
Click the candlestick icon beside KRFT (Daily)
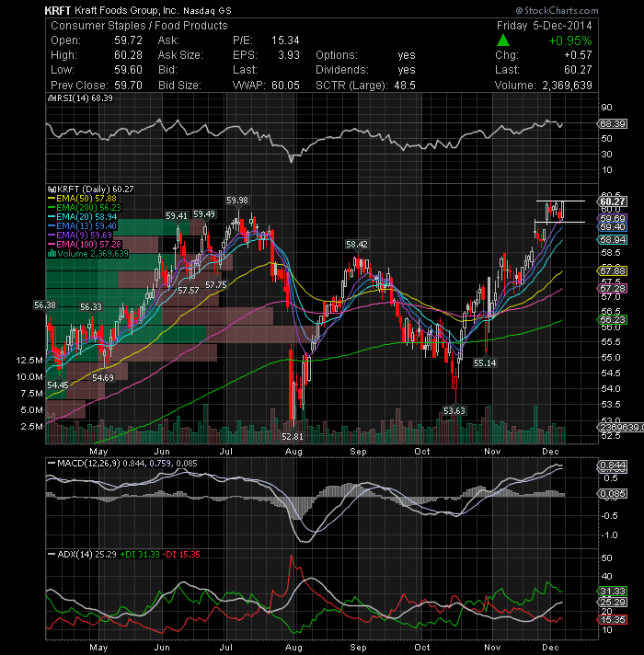[x=52, y=190]
